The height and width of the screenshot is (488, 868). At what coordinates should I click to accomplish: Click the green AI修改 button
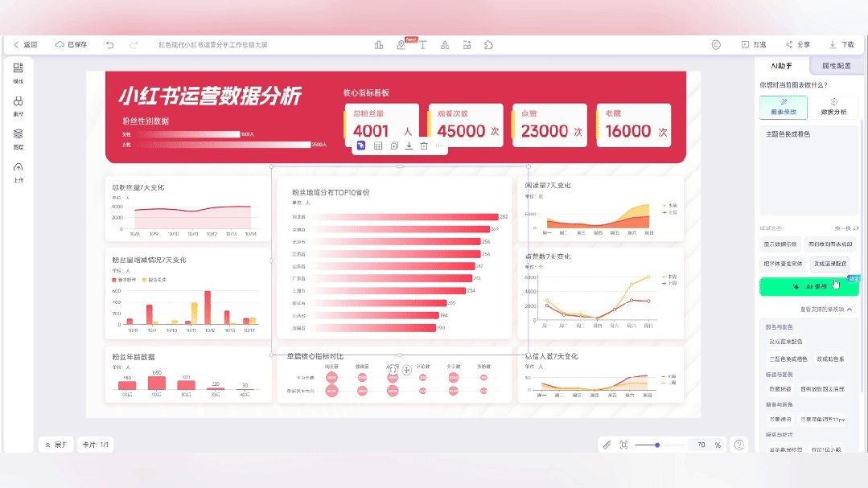(x=808, y=286)
